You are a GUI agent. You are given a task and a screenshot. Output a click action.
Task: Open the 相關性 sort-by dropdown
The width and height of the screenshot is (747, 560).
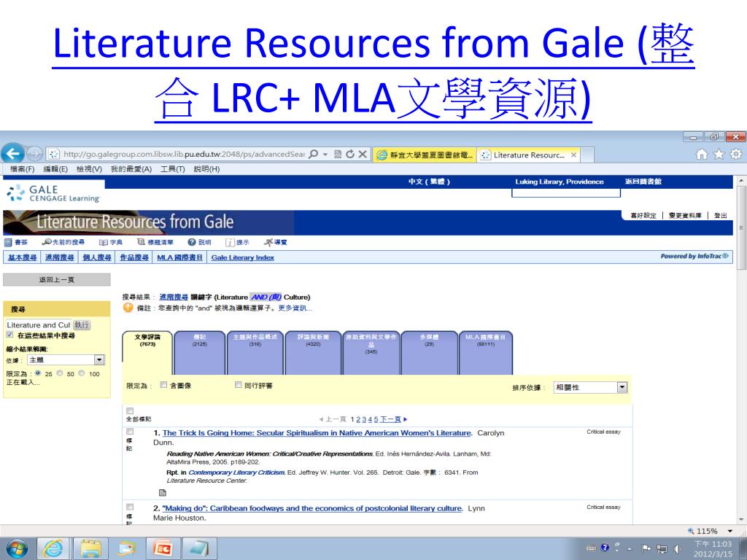[590, 388]
